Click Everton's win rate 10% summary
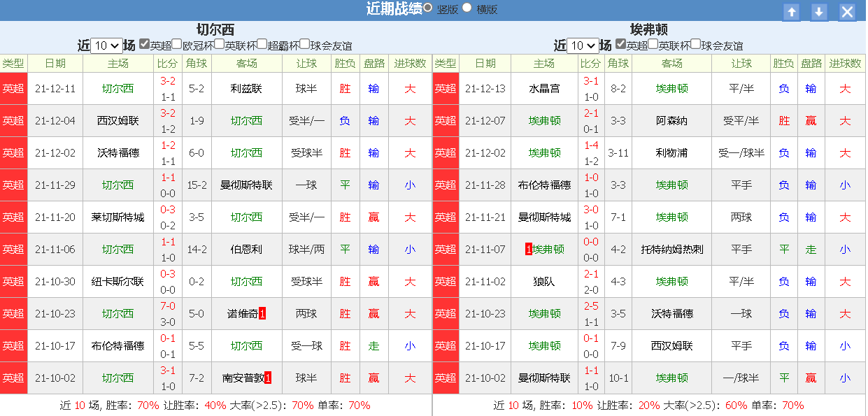The image size is (868, 416). point(582,406)
